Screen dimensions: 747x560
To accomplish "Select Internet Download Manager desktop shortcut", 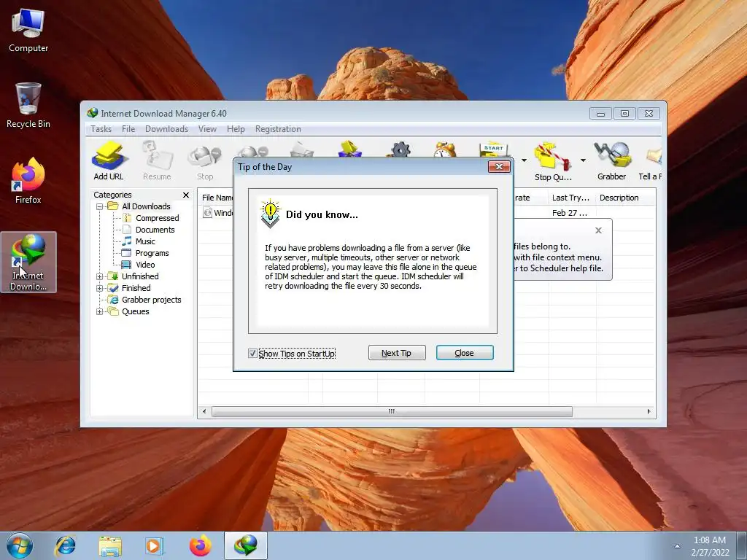I will click(28, 262).
